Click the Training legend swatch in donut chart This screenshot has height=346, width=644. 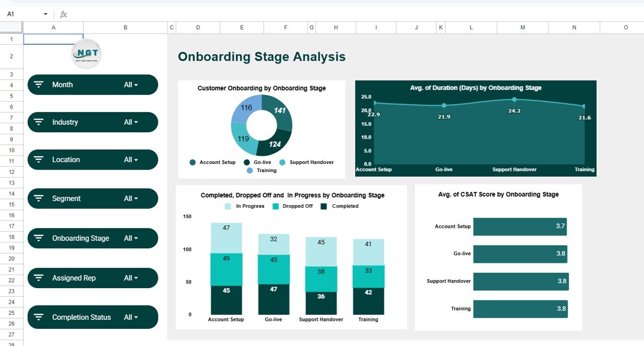[x=250, y=170]
